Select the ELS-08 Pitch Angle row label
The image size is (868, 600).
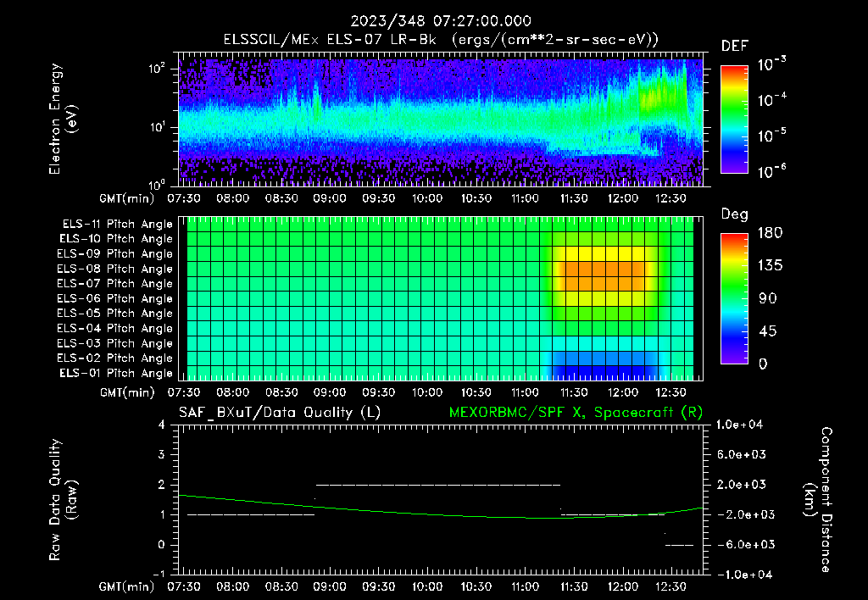pyautogui.click(x=115, y=269)
